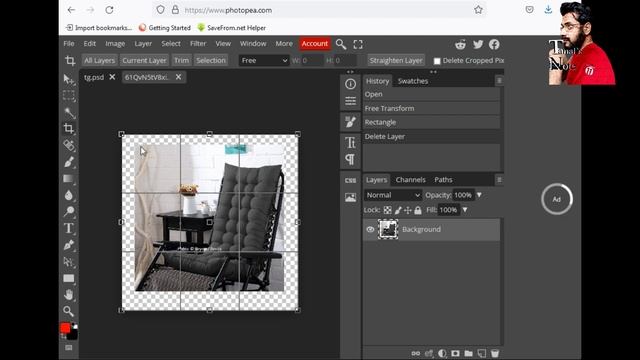Open the File menu
The height and width of the screenshot is (360, 640).
tap(69, 44)
